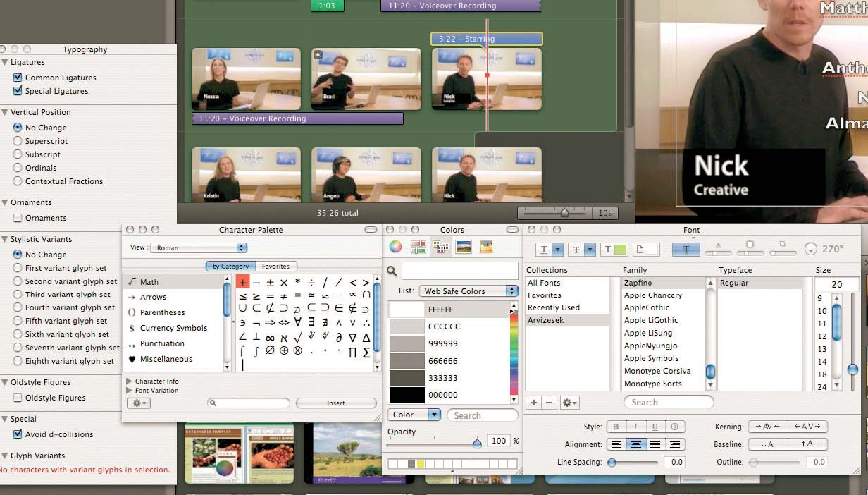Open the color wheel picker tab
Viewport: 868px width, 495px height.
coord(395,247)
